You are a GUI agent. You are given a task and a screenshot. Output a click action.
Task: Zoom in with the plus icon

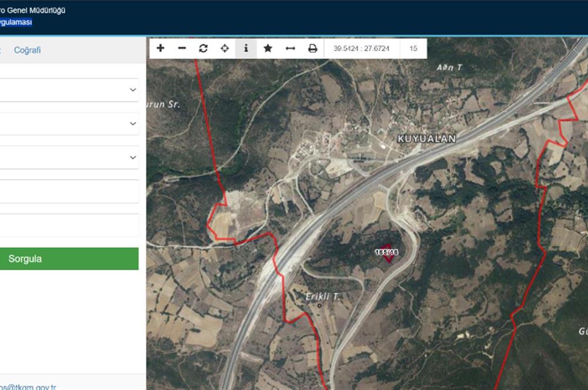click(x=161, y=48)
